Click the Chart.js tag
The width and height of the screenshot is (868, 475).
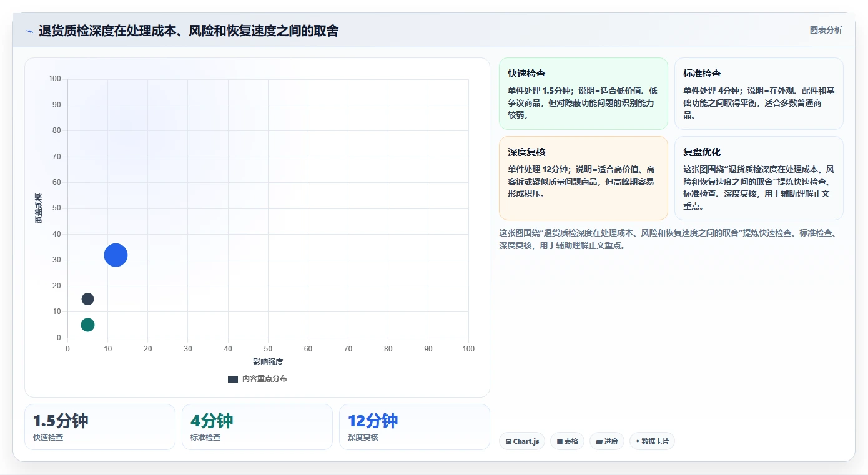[522, 441]
